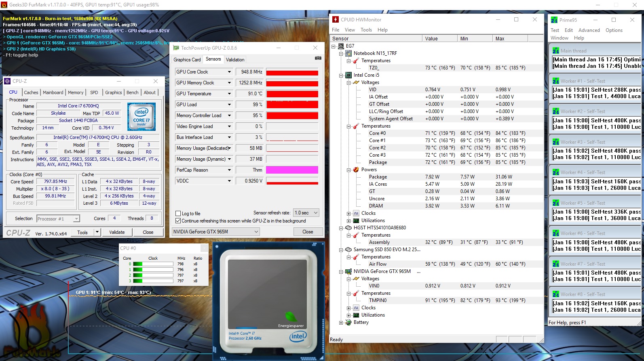Click the Utilizations icon under Intel Core i5
Viewport: 644px width, 361px height.
click(x=356, y=220)
